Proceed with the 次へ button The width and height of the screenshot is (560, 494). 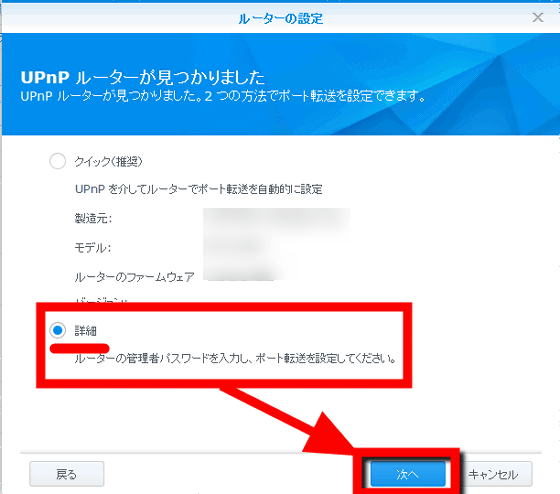click(408, 474)
